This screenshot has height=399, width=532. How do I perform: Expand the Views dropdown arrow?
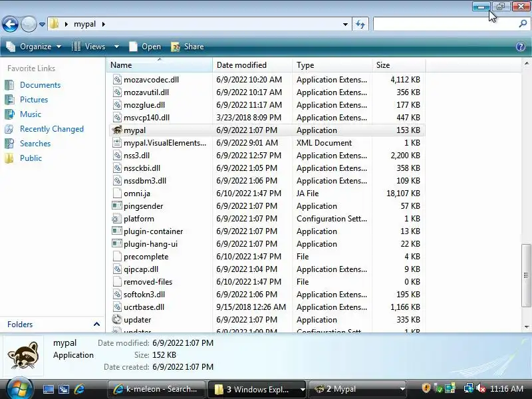[116, 47]
